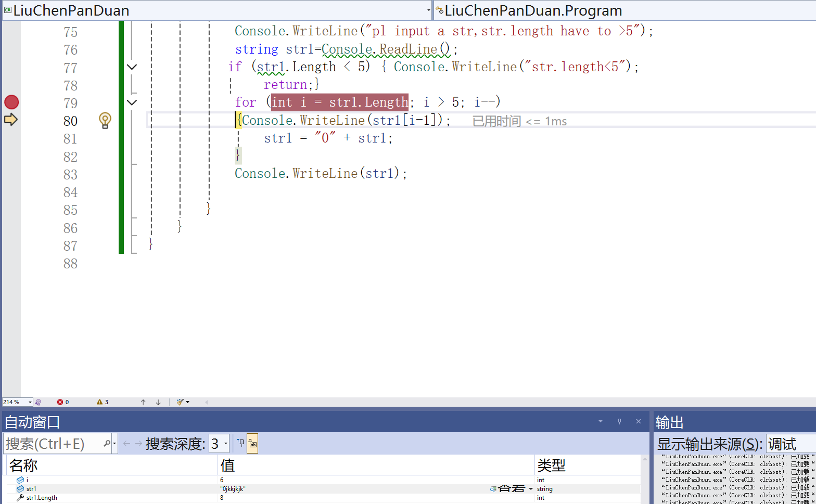Go to previous issue with up arrow
The width and height of the screenshot is (816, 504).
(x=143, y=402)
